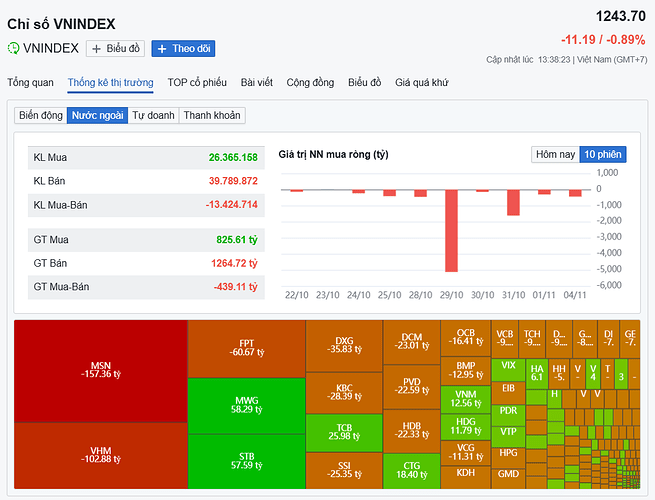Screen dimensions: 655x500
Task: Select the HDG 11.79 tỷ tile
Action: [x=466, y=427]
